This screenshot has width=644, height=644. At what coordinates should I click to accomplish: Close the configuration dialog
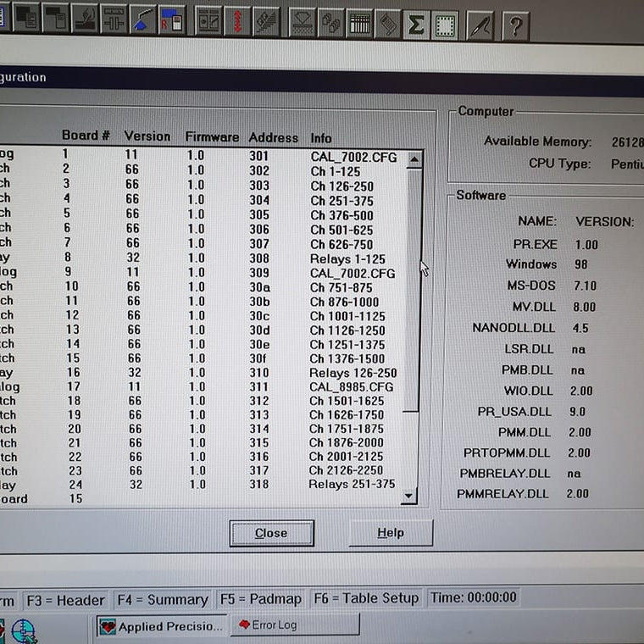pyautogui.click(x=271, y=533)
